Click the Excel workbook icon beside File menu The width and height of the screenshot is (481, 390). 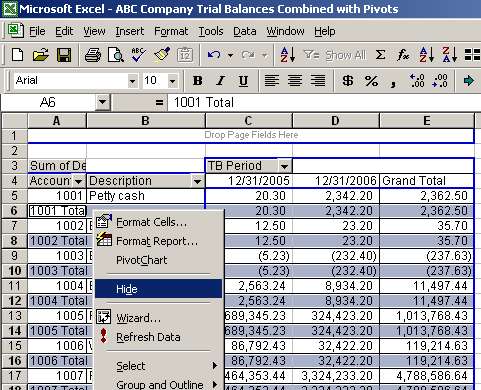(x=15, y=31)
